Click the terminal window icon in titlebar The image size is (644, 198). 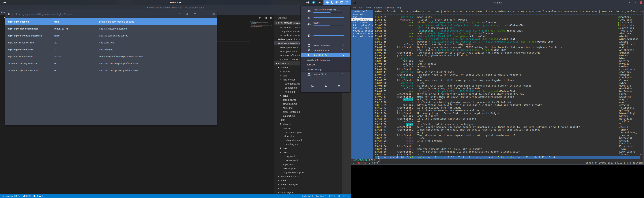tap(354, 3)
